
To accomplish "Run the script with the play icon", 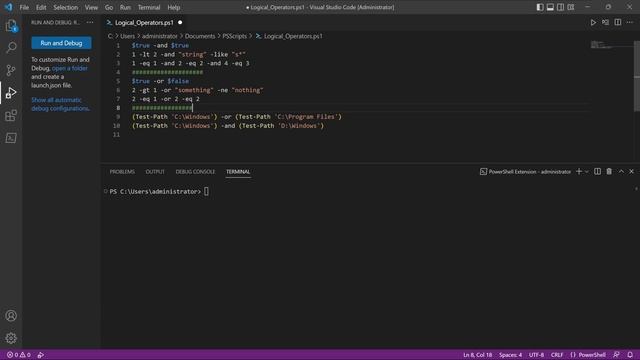I will 593,22.
